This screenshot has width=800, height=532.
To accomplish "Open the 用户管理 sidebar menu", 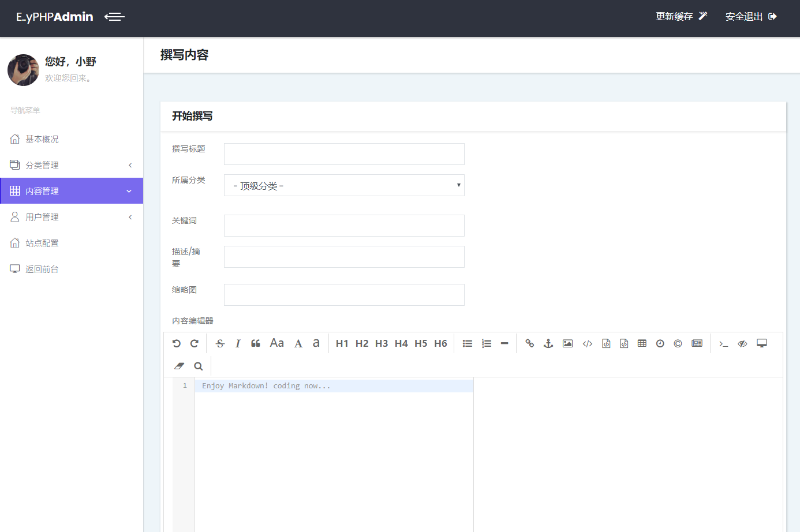I will pyautogui.click(x=72, y=217).
